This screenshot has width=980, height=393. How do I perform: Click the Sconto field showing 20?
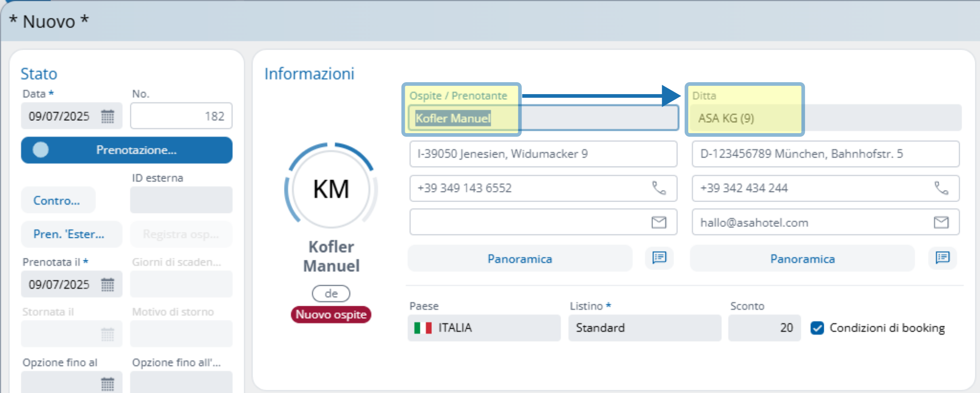coord(764,328)
